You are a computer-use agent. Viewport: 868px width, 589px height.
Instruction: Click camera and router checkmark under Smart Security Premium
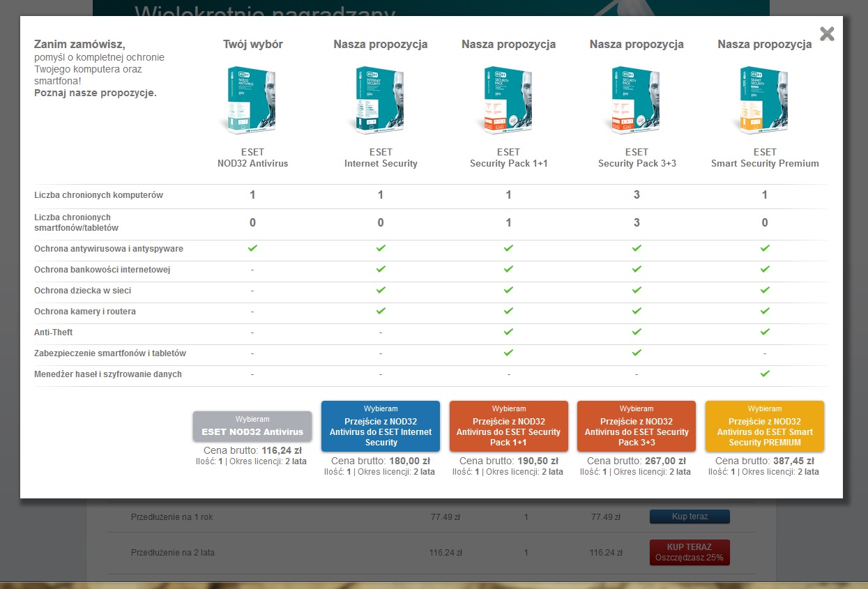pyautogui.click(x=765, y=311)
